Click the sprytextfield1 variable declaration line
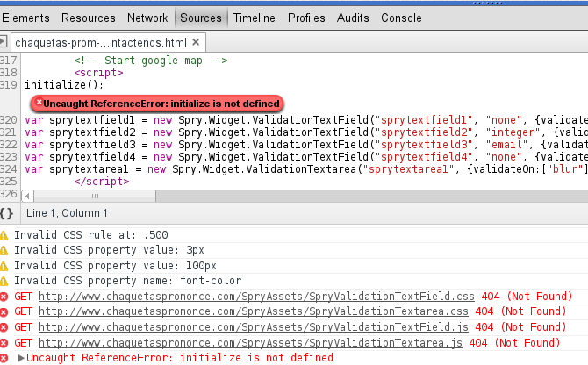588x365 pixels. (x=306, y=120)
